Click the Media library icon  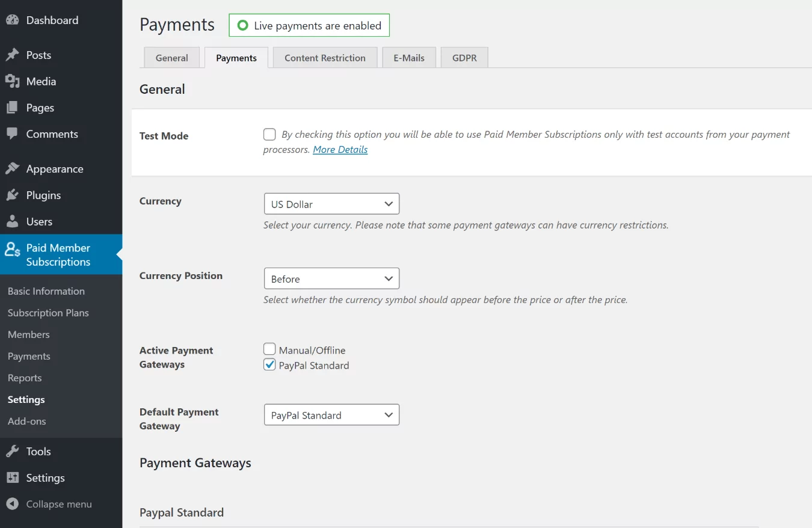(x=12, y=81)
